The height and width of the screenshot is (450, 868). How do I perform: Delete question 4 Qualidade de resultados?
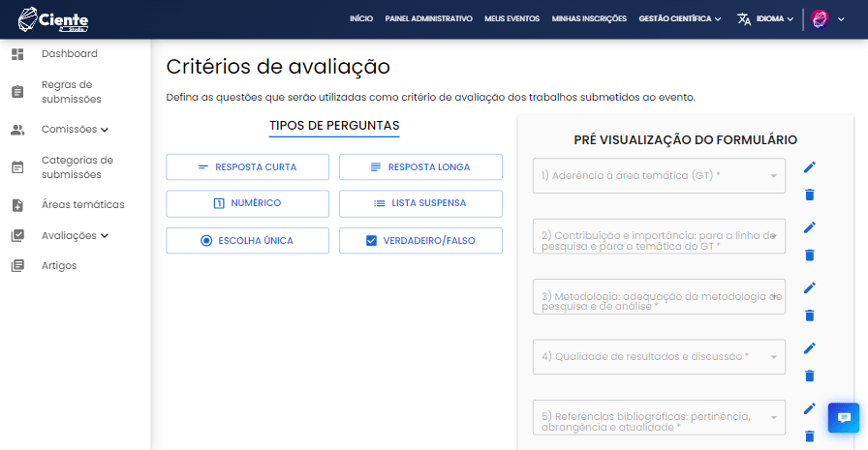pyautogui.click(x=809, y=375)
